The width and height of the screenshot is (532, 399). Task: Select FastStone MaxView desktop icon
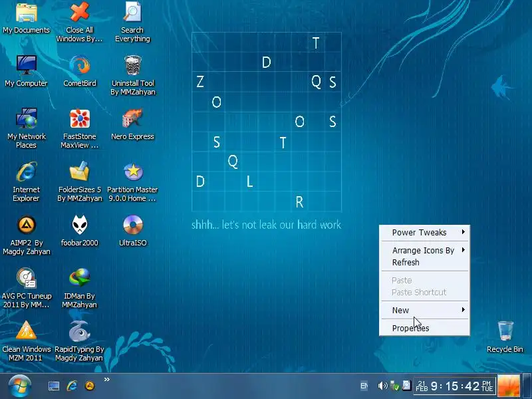tap(79, 128)
